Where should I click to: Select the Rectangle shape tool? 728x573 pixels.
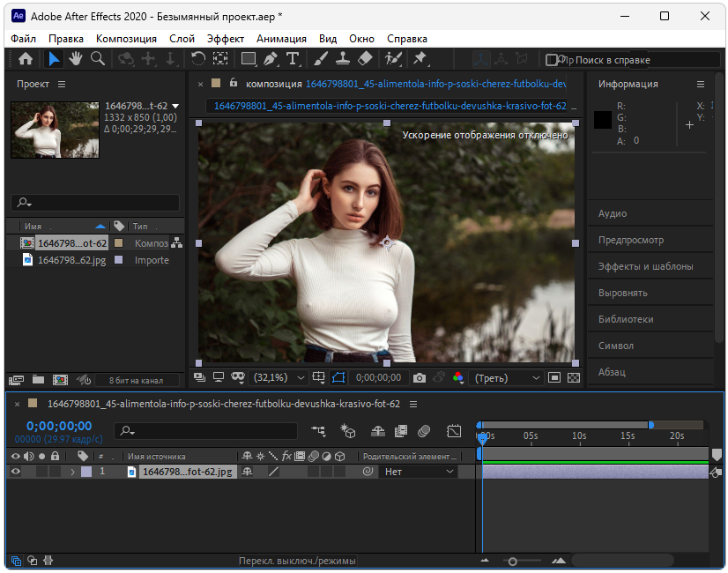tap(249, 59)
